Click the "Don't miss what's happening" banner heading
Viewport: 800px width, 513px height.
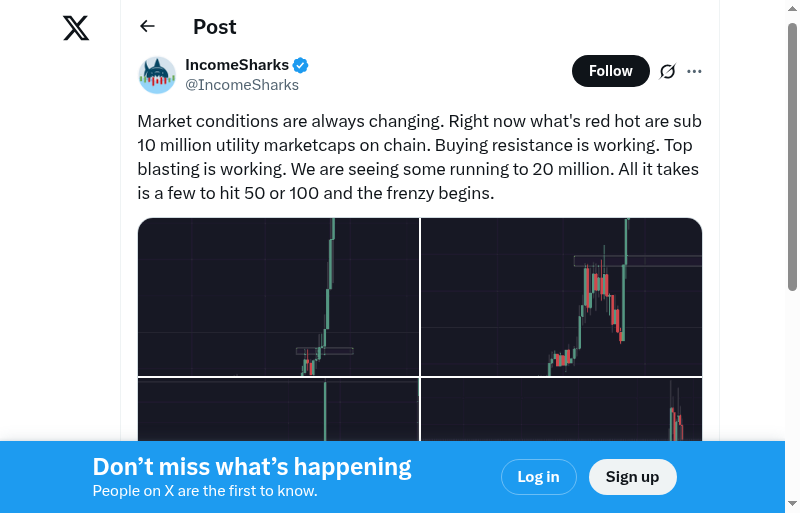pyautogui.click(x=252, y=466)
